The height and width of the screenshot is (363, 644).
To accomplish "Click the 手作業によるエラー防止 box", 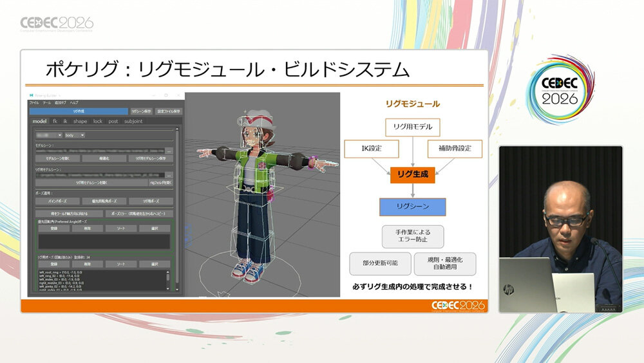I will point(413,236).
